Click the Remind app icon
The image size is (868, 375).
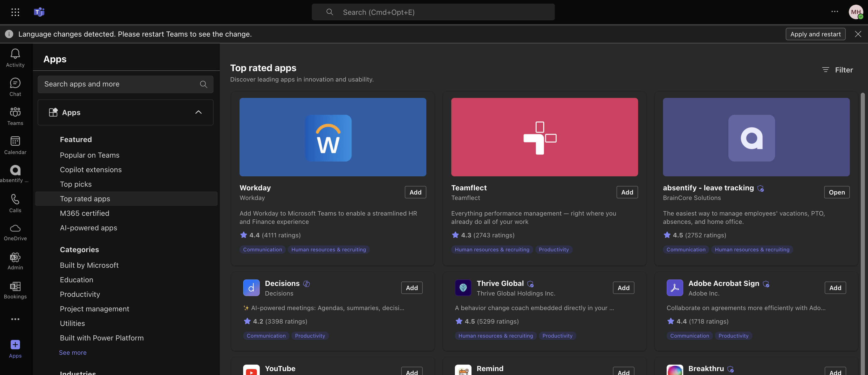[x=463, y=370]
